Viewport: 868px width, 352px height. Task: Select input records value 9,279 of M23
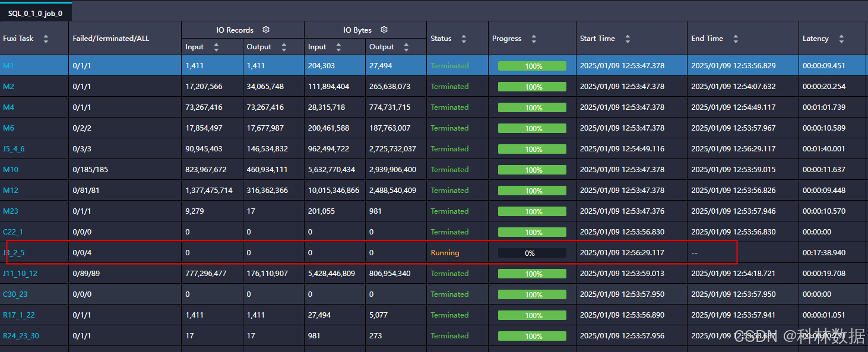tap(195, 211)
